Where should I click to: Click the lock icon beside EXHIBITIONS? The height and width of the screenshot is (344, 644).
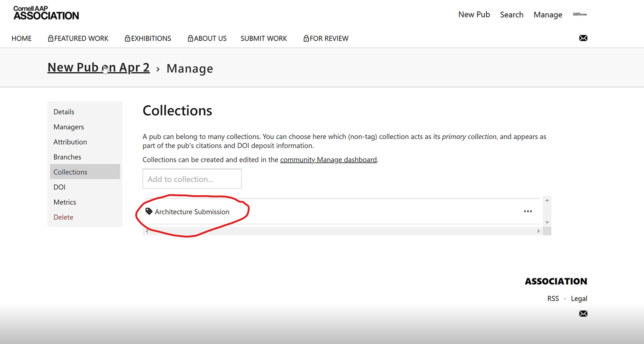click(x=127, y=38)
